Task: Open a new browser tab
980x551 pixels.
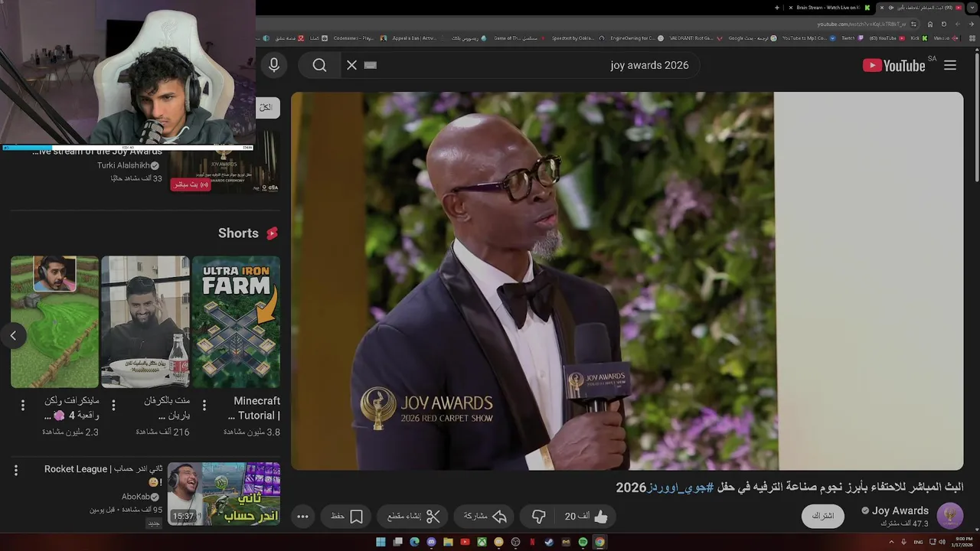Action: click(x=777, y=8)
